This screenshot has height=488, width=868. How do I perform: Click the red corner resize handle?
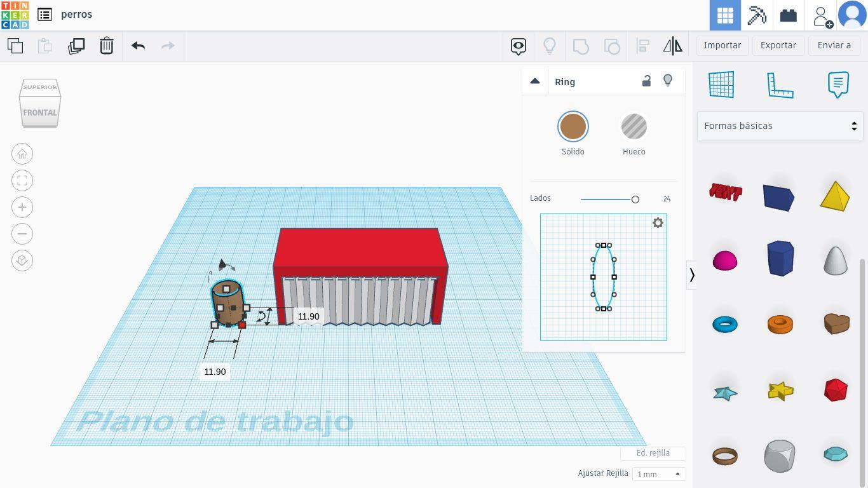click(x=242, y=325)
